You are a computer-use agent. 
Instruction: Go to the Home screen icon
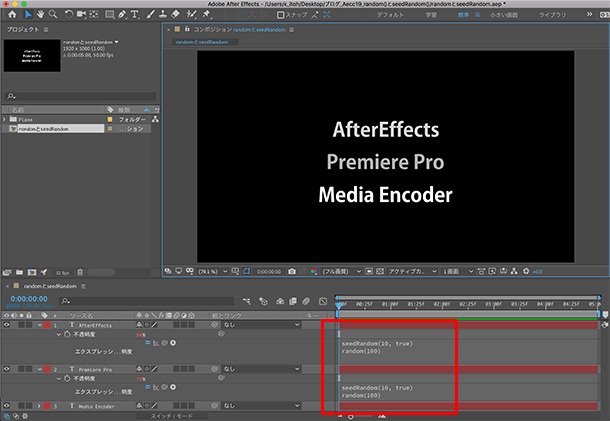[12, 14]
